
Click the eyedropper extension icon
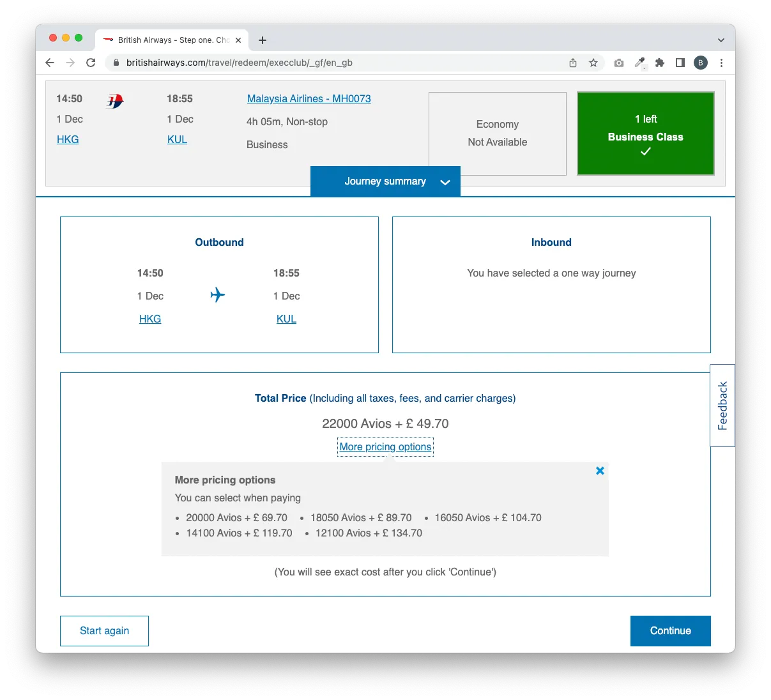(x=639, y=63)
